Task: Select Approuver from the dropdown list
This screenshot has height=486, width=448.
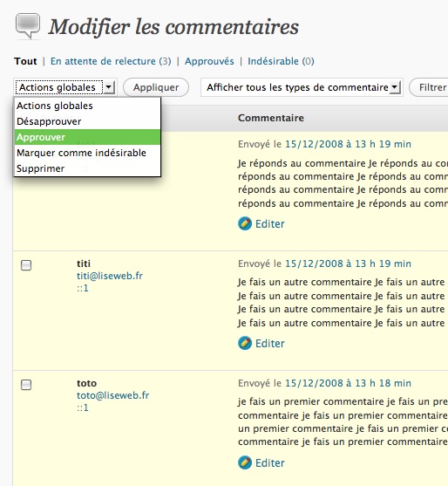Action: pyautogui.click(x=88, y=137)
